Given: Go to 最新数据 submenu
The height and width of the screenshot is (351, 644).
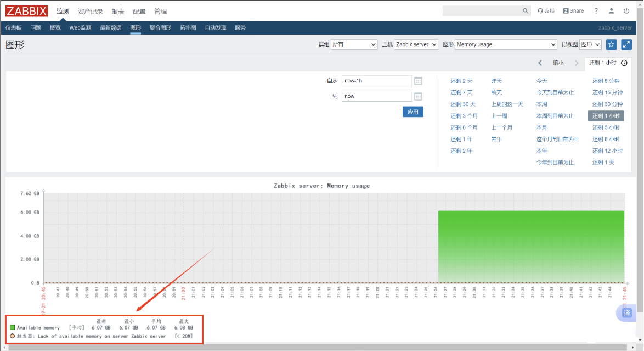Looking at the screenshot, I should (111, 28).
